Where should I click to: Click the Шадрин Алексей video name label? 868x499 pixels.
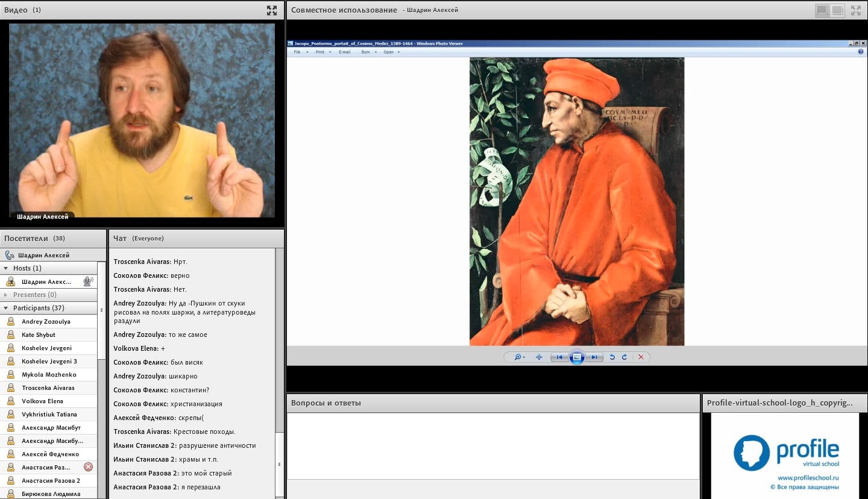click(x=43, y=217)
